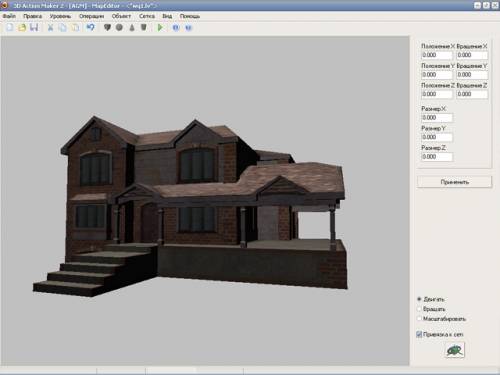
Task: Click the beetle logo button in the side panel
Action: click(454, 350)
